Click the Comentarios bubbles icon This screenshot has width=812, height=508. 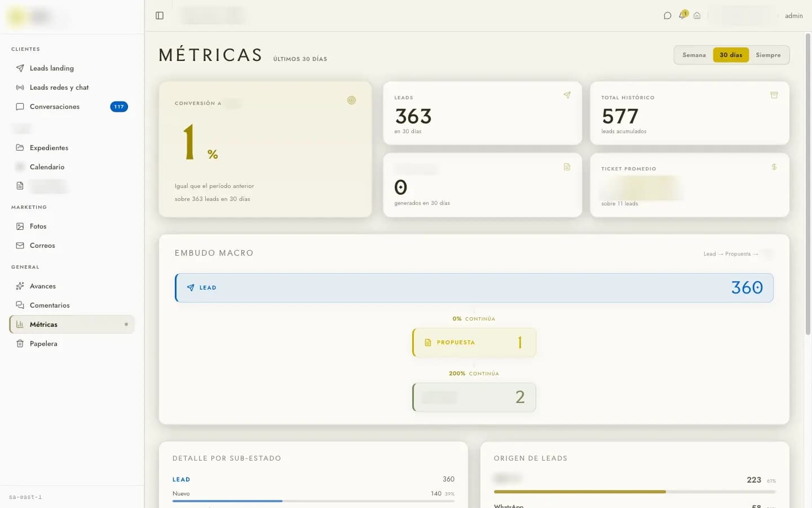[20, 305]
